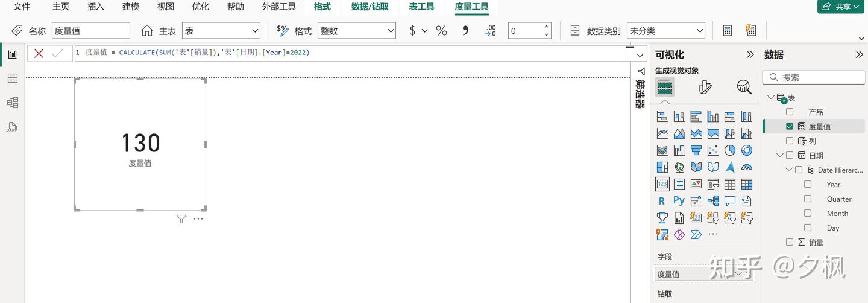Screen dimensions: 868x303
Task: Switch to the 外部工具 ribbon tab
Action: pos(279,7)
